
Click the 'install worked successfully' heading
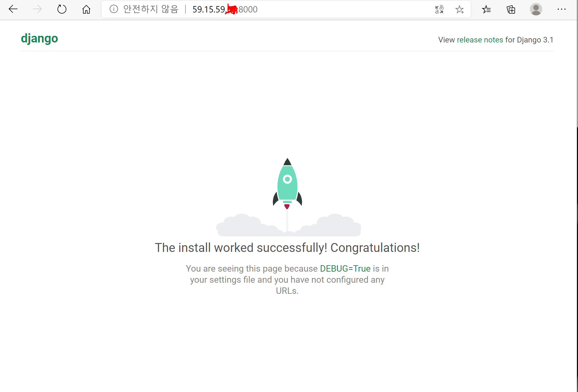pyautogui.click(x=287, y=248)
